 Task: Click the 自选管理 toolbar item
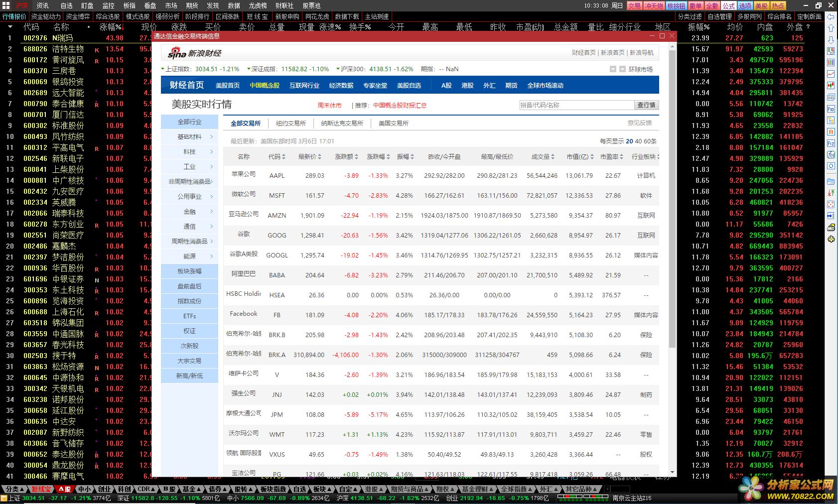coord(719,16)
